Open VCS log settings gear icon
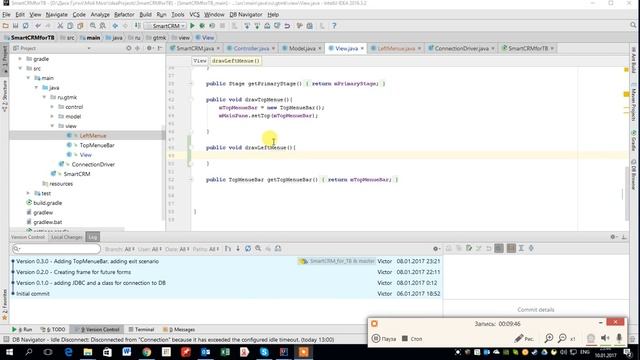Image resolution: width=640 pixels, height=360 pixels. (436, 249)
